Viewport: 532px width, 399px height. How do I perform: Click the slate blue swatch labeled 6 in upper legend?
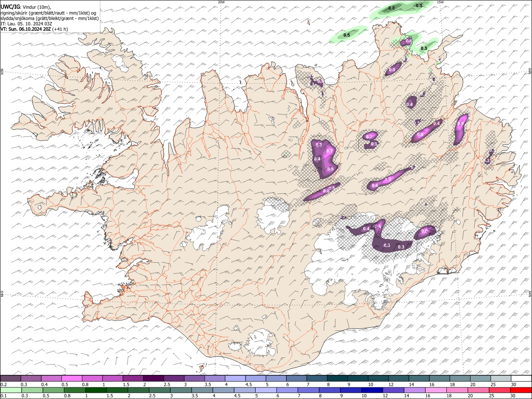click(296, 379)
